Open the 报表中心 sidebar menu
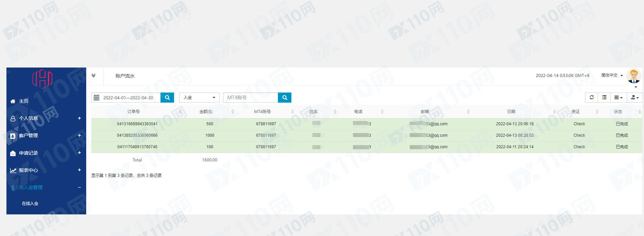 28,171
